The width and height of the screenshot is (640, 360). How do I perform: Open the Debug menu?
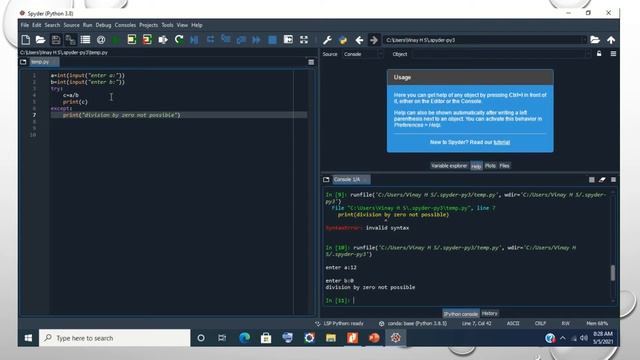point(103,25)
